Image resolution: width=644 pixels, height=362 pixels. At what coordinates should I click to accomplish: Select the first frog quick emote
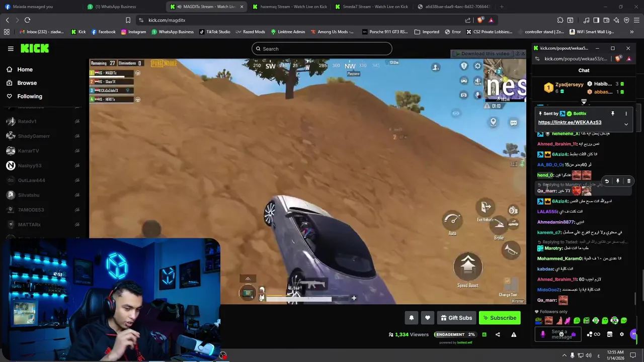click(538, 320)
